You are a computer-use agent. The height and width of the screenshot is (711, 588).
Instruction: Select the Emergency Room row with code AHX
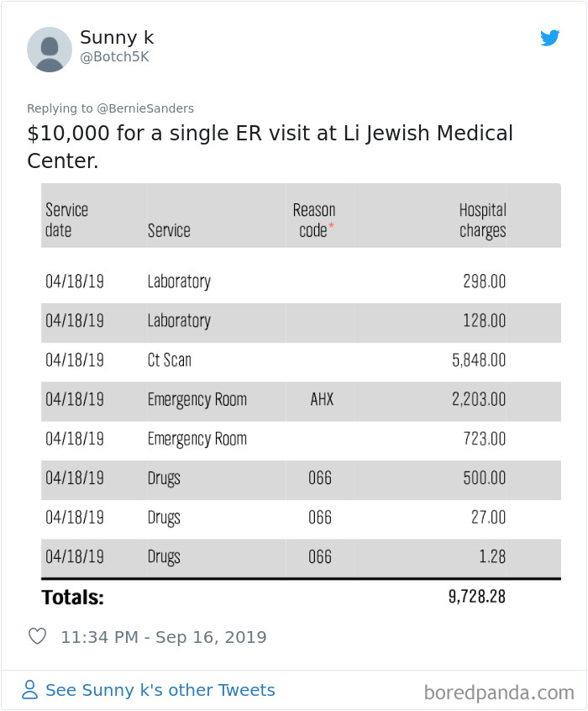[294, 400]
